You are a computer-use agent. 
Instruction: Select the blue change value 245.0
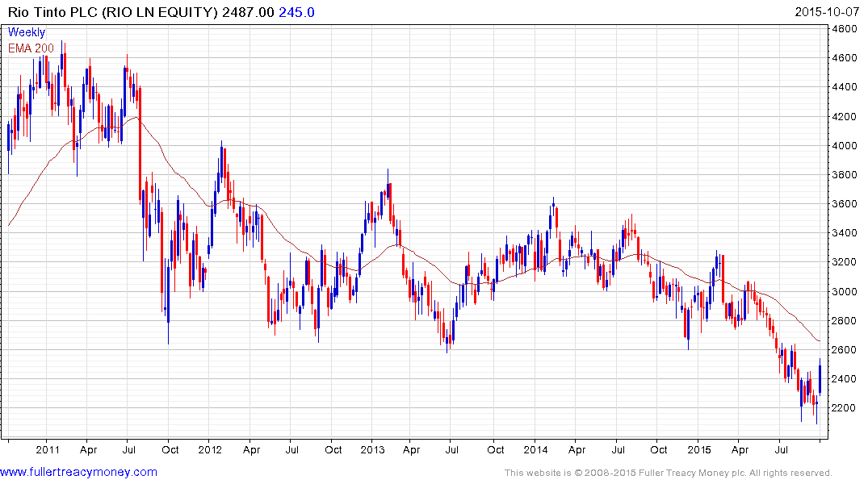tap(296, 12)
